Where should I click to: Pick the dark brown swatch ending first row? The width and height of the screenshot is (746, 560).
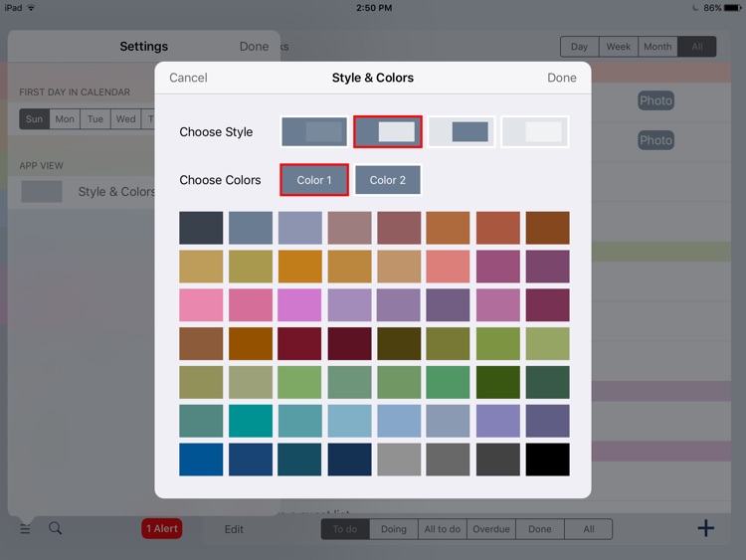pos(548,228)
